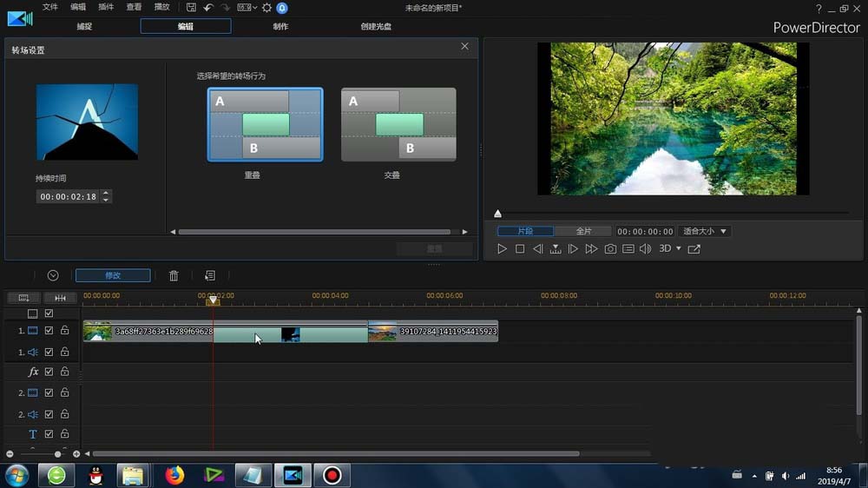Click the right arrow of settings scrollbar
Image resolution: width=868 pixels, height=488 pixels.
pyautogui.click(x=465, y=232)
